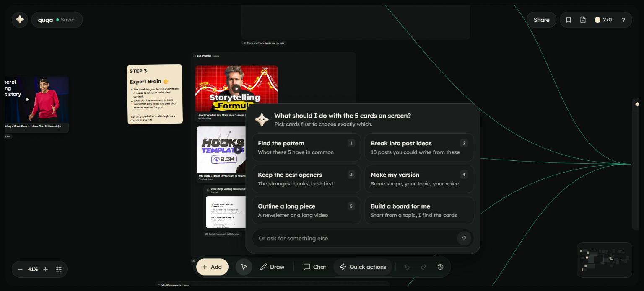Click the Add button in the toolbar
Image resolution: width=644 pixels, height=291 pixels.
pyautogui.click(x=212, y=267)
